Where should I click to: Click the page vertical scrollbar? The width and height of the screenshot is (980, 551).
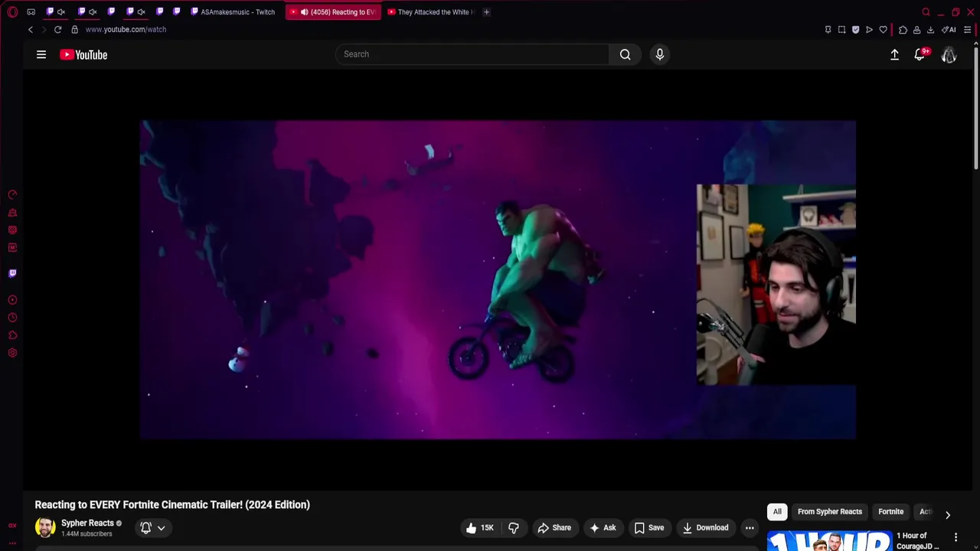click(976, 107)
